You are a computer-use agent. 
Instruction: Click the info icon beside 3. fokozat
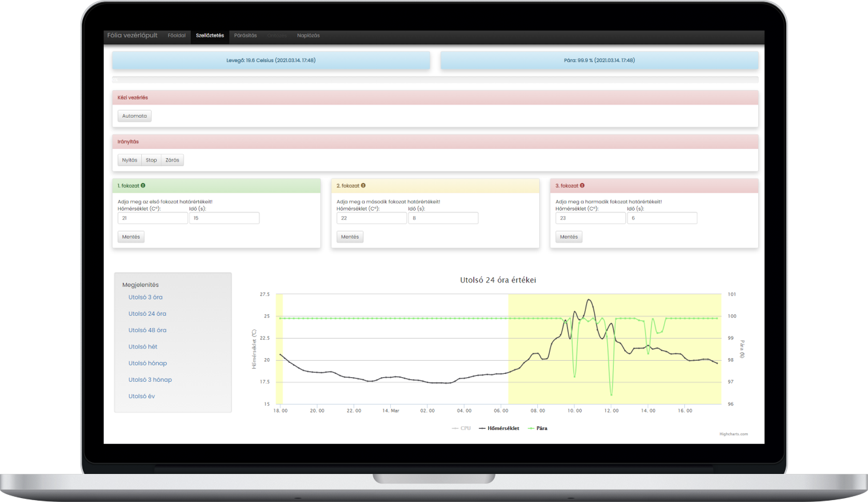(x=582, y=186)
